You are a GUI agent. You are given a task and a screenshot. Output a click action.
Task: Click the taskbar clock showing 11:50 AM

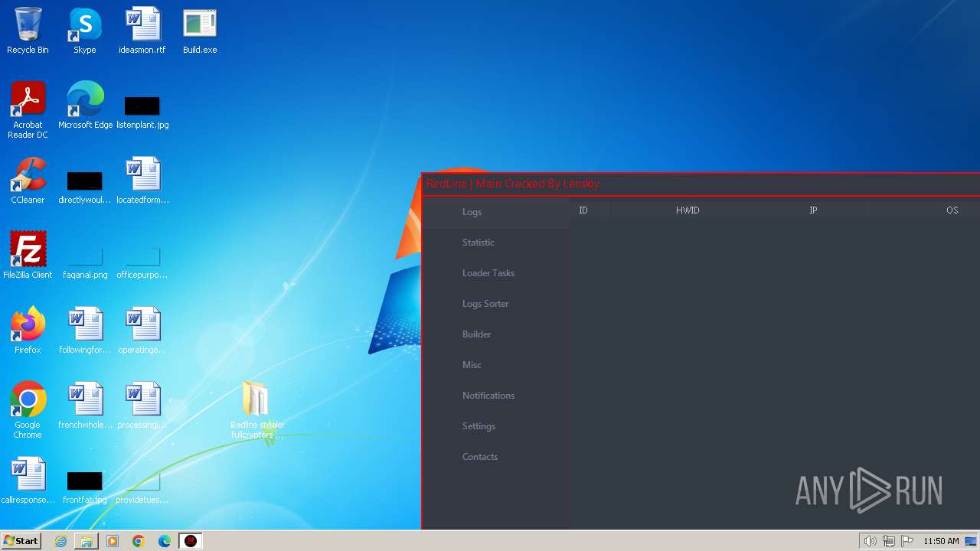click(x=941, y=541)
